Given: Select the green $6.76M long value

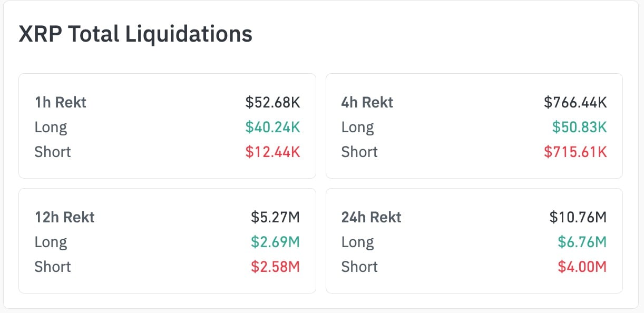Looking at the screenshot, I should click(x=582, y=242).
